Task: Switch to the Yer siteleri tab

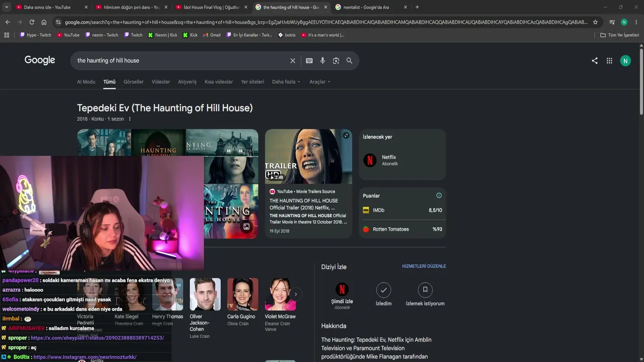Action: click(x=253, y=82)
